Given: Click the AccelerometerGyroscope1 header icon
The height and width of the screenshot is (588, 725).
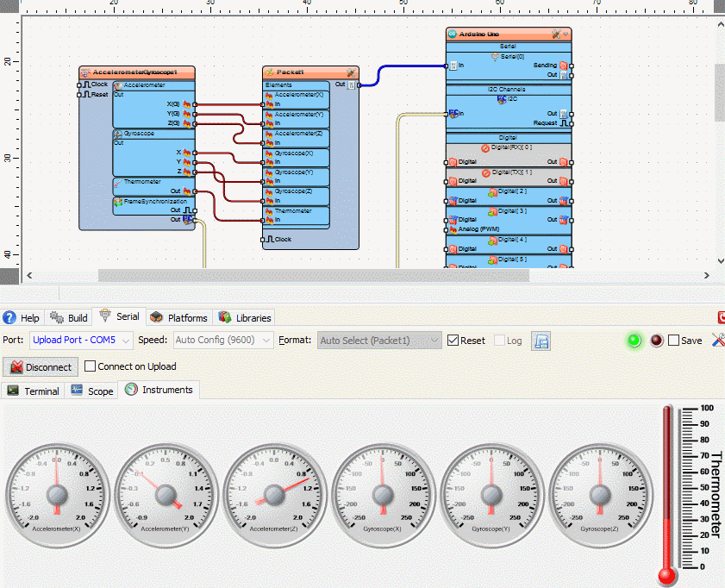Looking at the screenshot, I should coord(85,72).
